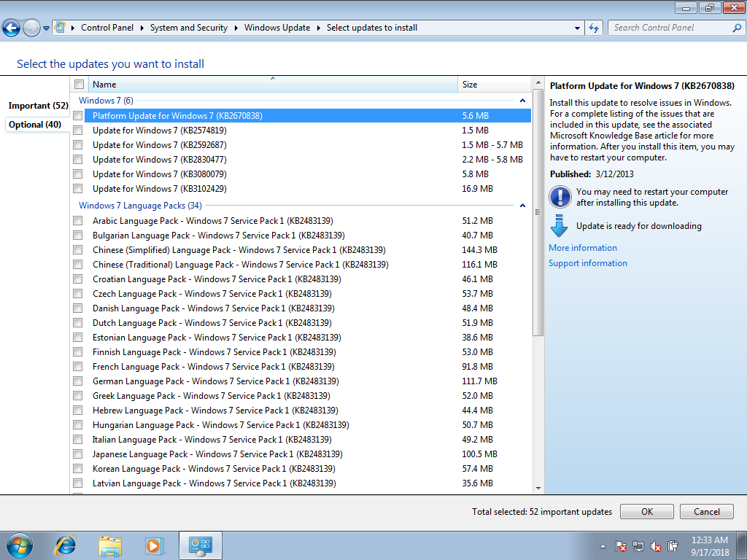Select Chinese (Traditional) Language Pack row text
This screenshot has width=747, height=560.
(241, 264)
